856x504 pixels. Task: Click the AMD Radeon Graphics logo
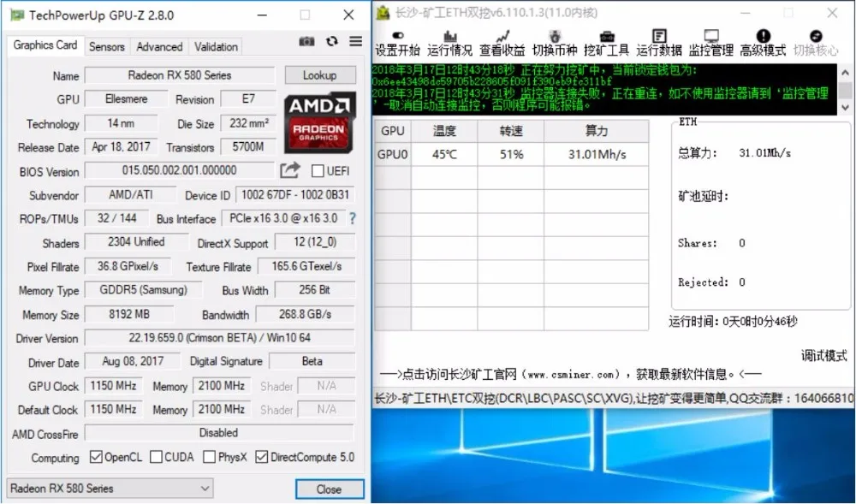pyautogui.click(x=319, y=122)
